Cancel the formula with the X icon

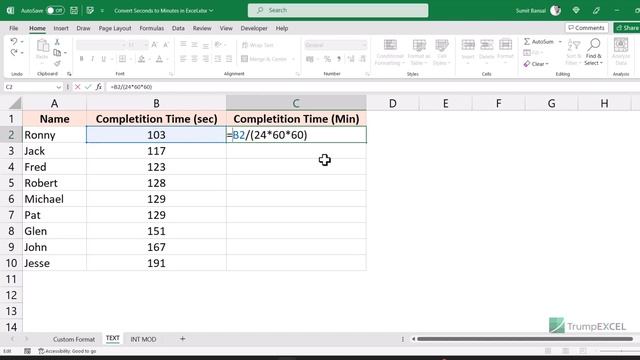click(78, 87)
